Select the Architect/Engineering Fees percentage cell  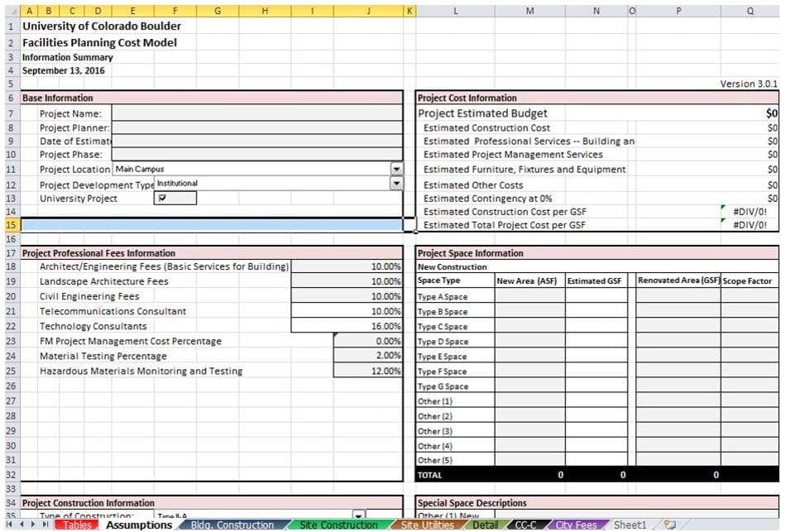tap(347, 267)
